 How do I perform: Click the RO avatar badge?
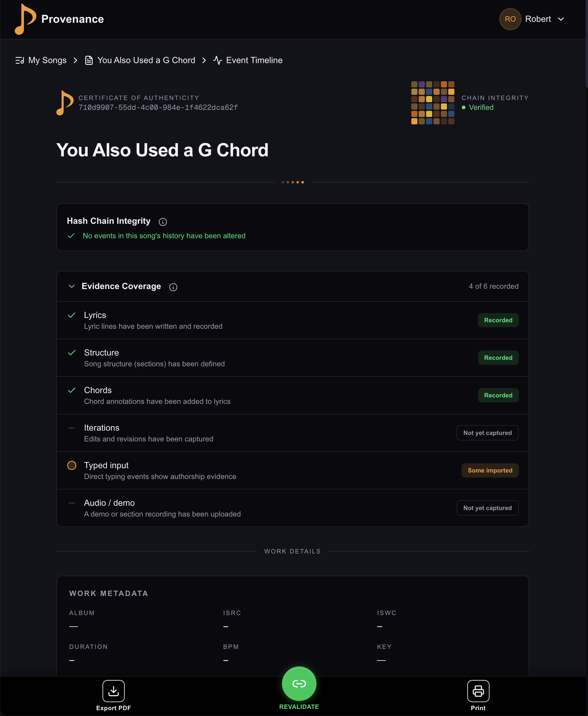pyautogui.click(x=510, y=19)
